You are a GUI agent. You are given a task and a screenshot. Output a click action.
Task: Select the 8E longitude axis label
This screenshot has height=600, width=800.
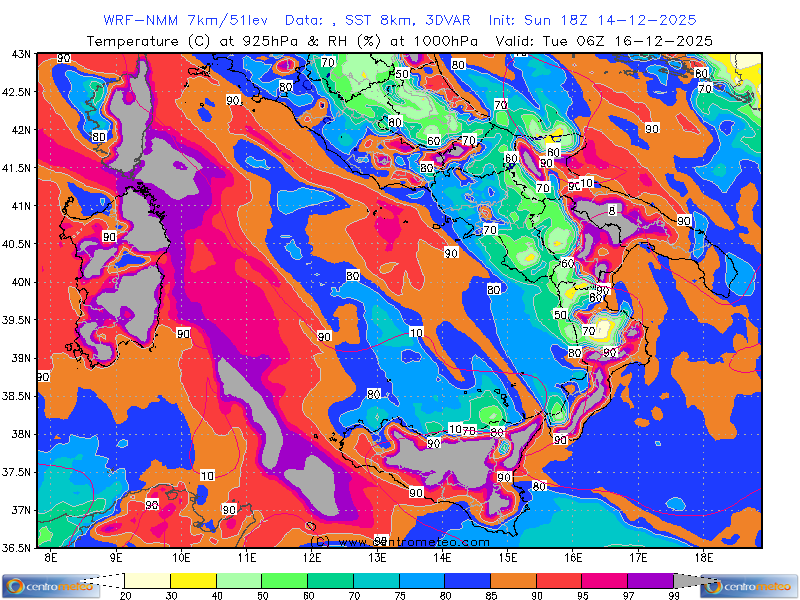coord(52,557)
